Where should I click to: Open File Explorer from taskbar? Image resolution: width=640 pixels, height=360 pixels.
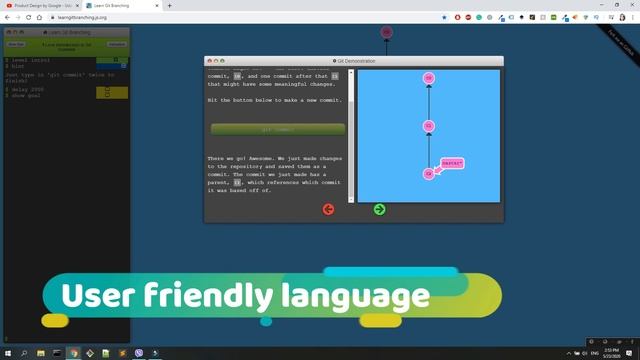click(40, 353)
